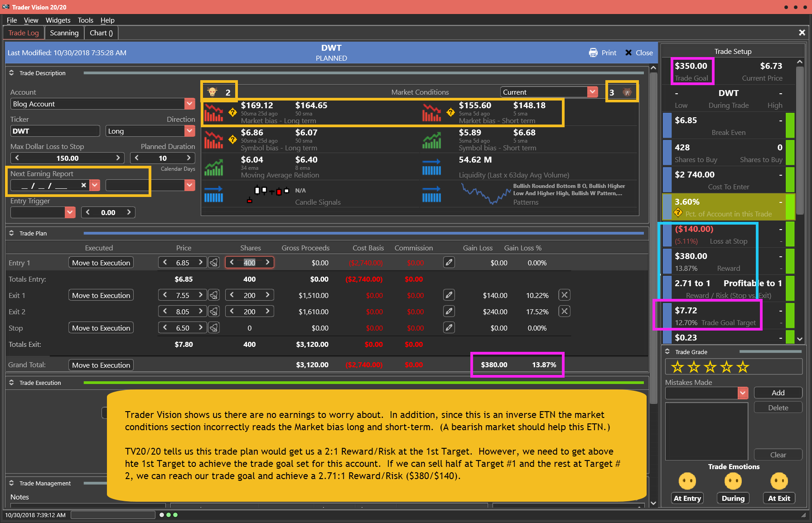812x523 pixels.
Task: Open the Account dropdown
Action: pos(190,104)
